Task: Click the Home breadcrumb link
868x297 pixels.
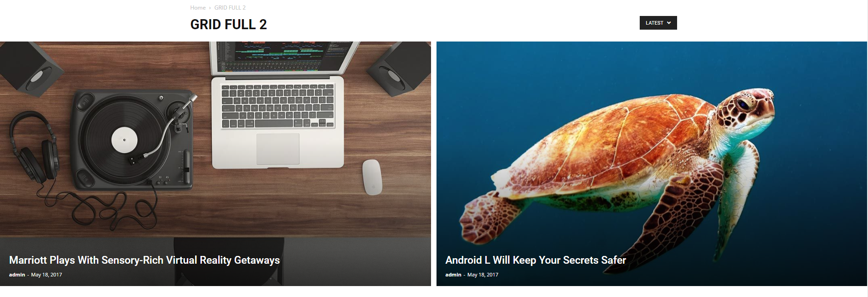Action: pos(198,8)
